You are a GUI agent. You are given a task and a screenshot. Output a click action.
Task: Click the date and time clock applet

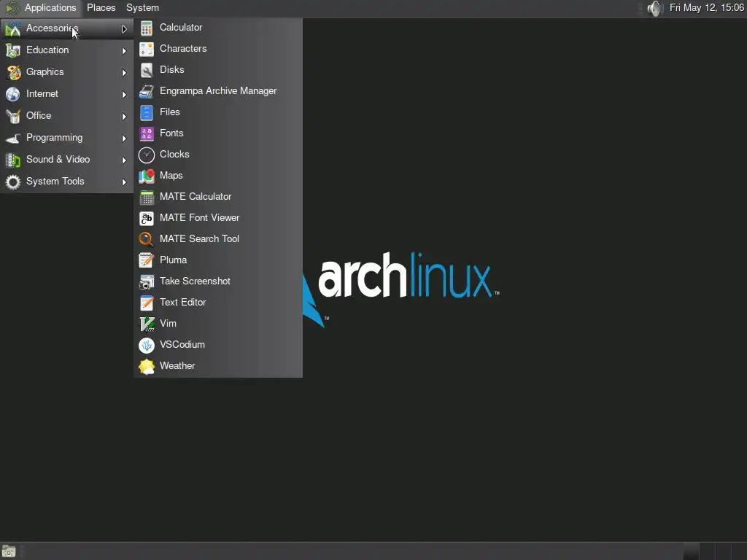707,8
